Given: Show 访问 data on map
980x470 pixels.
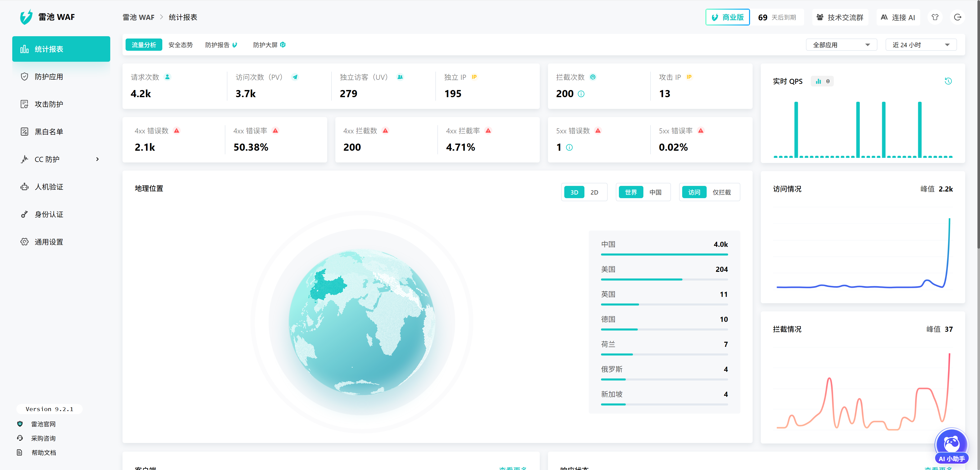Looking at the screenshot, I should (694, 192).
